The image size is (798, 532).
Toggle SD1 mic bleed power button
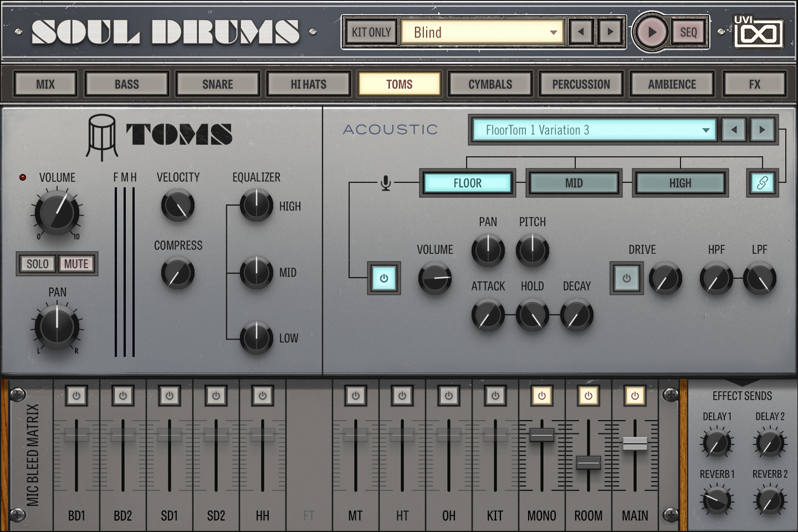[x=170, y=396]
